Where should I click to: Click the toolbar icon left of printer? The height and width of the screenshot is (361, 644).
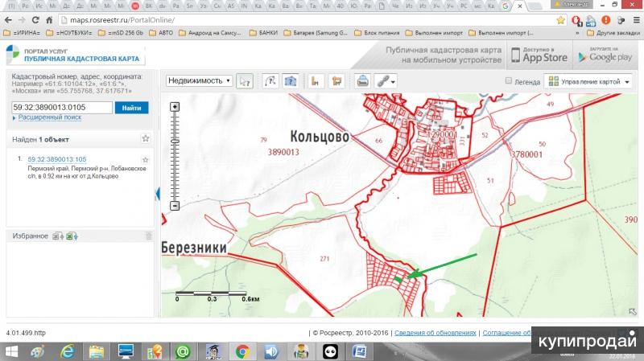(x=336, y=81)
